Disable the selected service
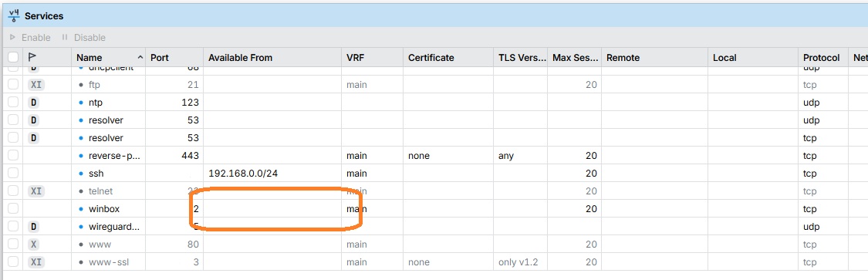The width and height of the screenshot is (868, 280). [x=83, y=38]
